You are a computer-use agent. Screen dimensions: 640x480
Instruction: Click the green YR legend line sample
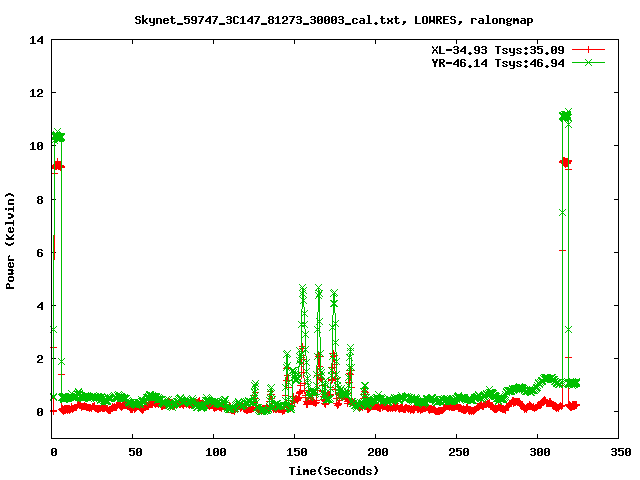point(590,62)
